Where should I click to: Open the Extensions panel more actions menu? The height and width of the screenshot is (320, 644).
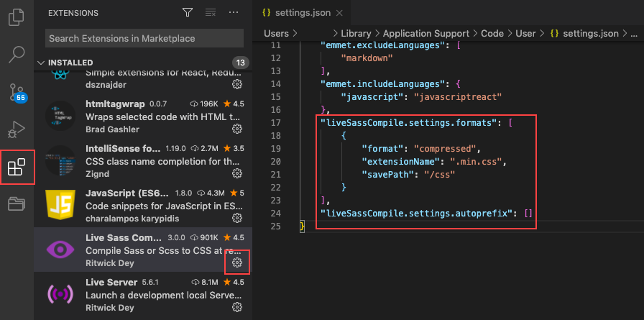[x=233, y=13]
